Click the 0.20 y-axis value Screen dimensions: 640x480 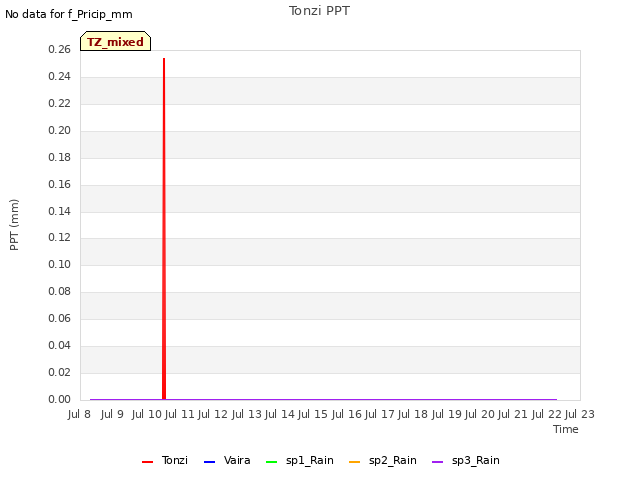(60, 130)
